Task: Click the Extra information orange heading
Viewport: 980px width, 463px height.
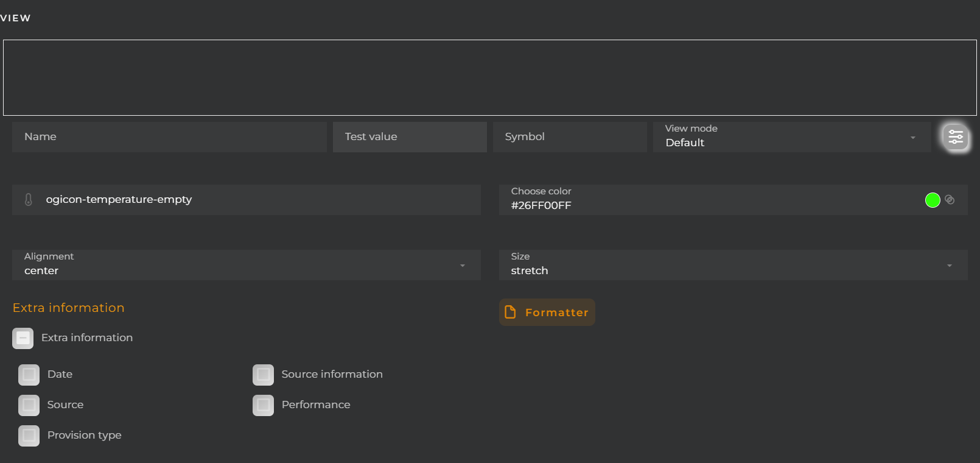Action: tap(69, 308)
